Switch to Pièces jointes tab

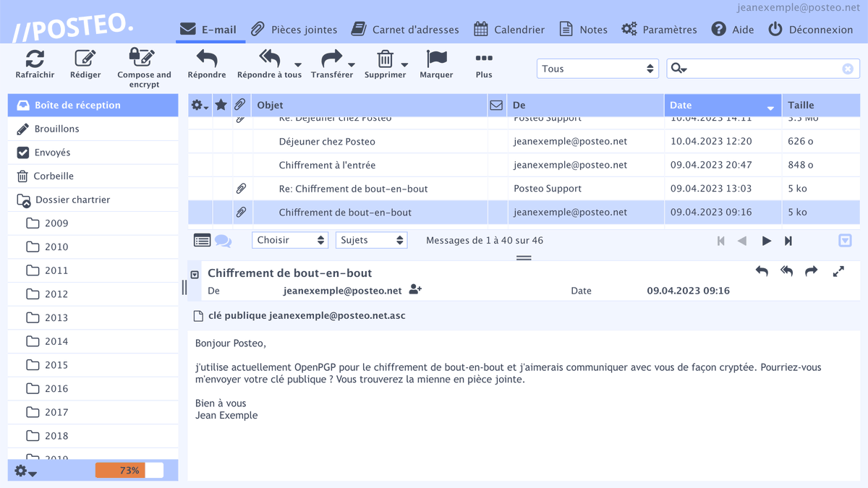(x=294, y=30)
